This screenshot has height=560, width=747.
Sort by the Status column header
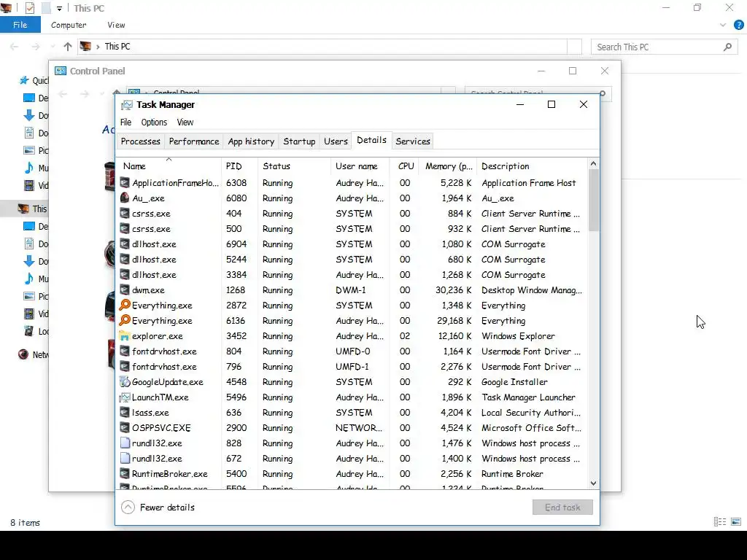pos(295,166)
